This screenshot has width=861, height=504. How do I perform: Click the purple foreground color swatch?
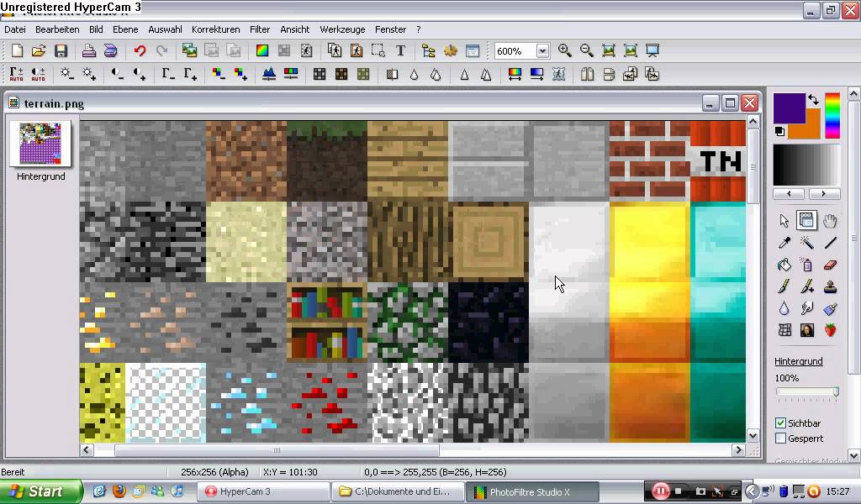[x=789, y=108]
